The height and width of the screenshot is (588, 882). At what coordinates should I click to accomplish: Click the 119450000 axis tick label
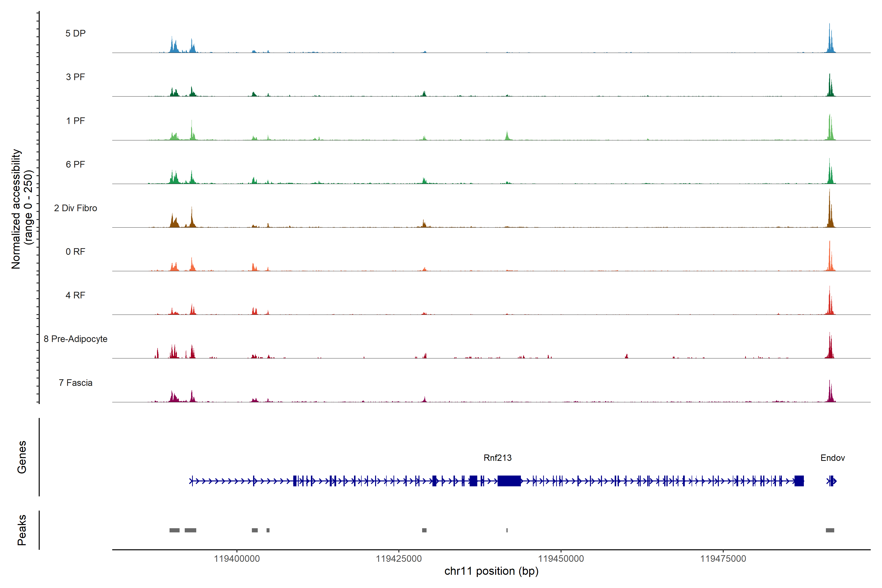pos(561,559)
